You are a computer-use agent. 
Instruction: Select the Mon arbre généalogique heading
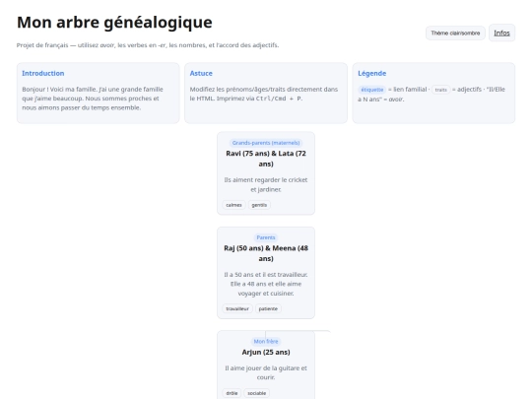(114, 23)
